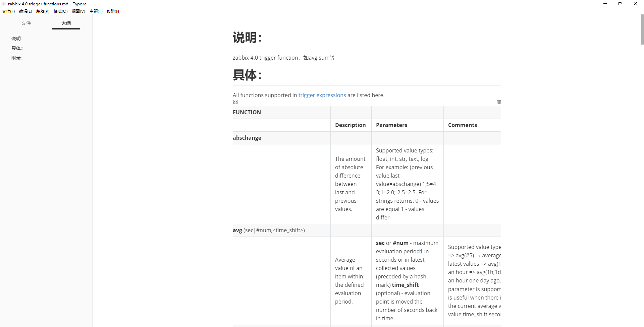Close the Typora window
The height and width of the screenshot is (327, 644).
click(x=636, y=4)
